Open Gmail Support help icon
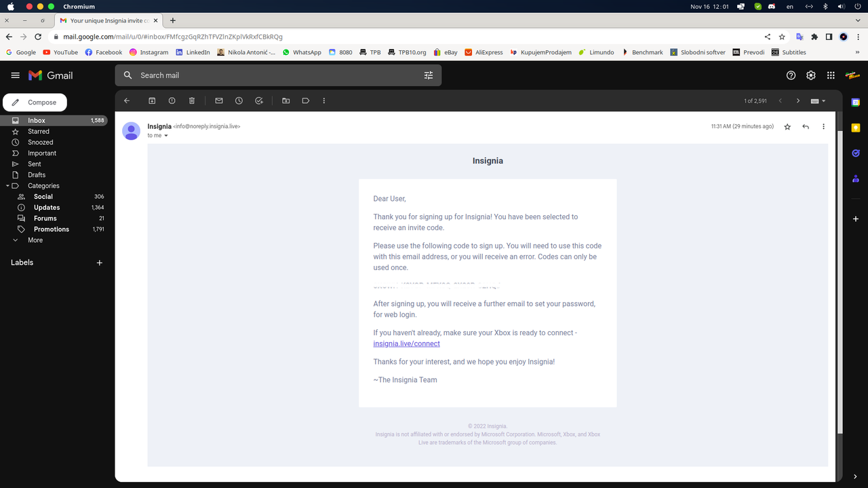This screenshot has height=488, width=868. point(791,75)
